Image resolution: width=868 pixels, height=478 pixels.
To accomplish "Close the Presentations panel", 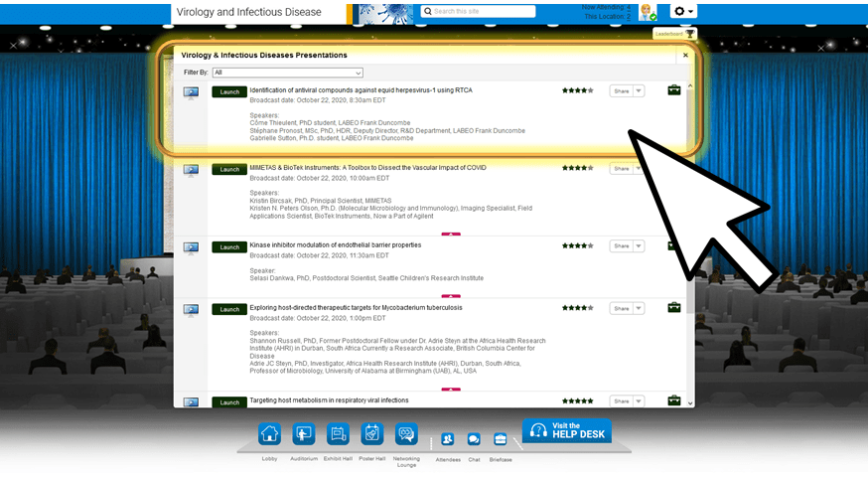I will pyautogui.click(x=685, y=55).
